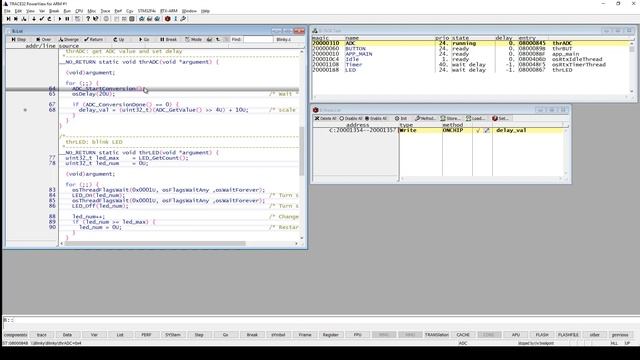This screenshot has width=640, height=360.
Task: Click the main toolbar down arrow icon
Action: [x=33, y=19]
